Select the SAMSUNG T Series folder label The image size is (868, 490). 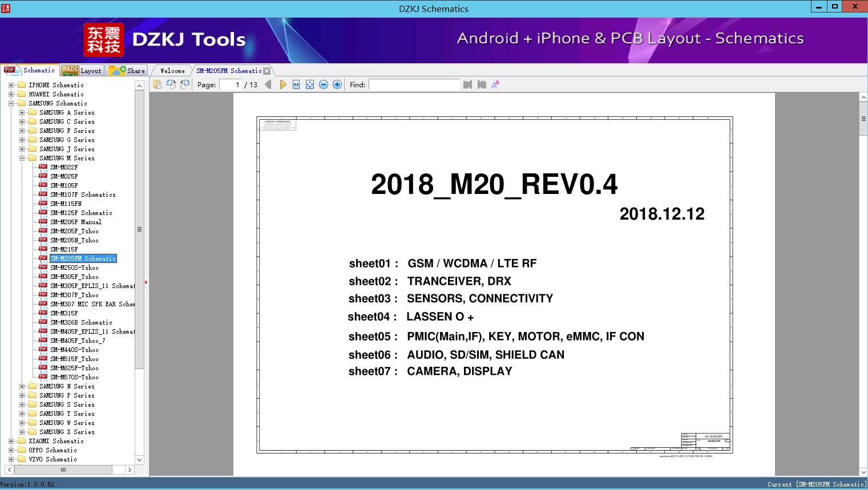coord(67,414)
